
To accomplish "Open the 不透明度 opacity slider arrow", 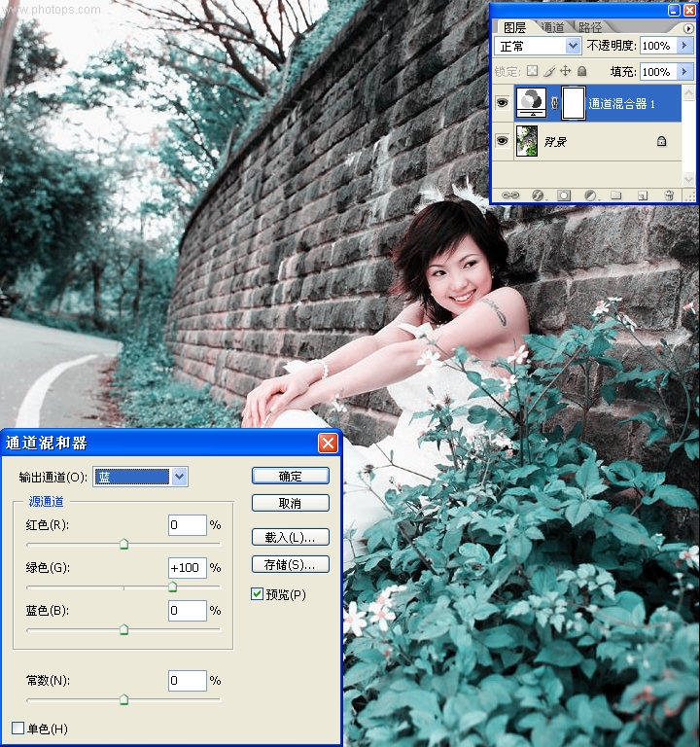I will point(684,46).
